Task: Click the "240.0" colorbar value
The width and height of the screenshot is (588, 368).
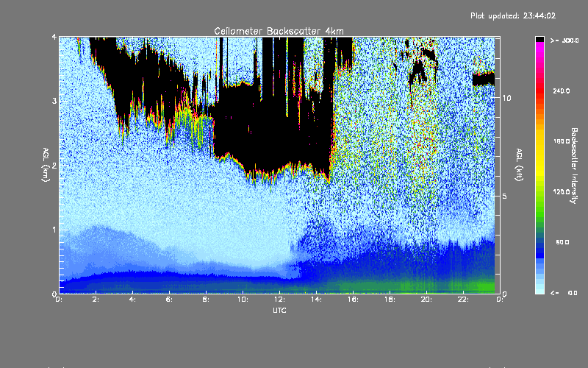Action: (562, 91)
